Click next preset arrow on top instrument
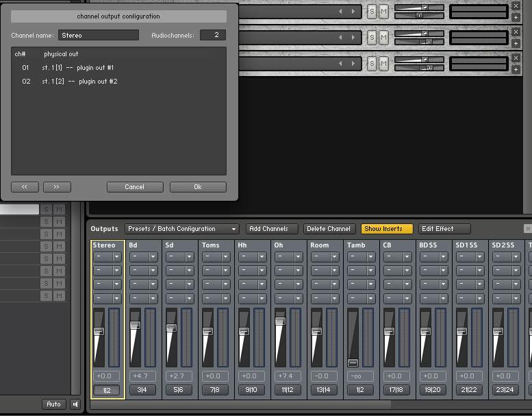 click(x=353, y=12)
